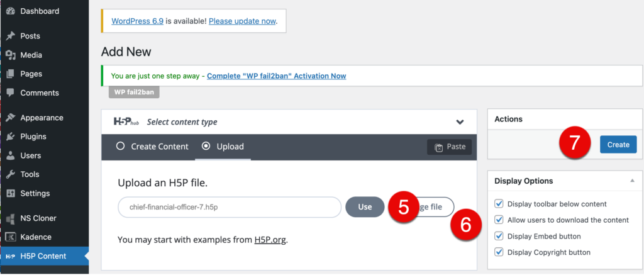The image size is (644, 275).
Task: Open the Settings menu in sidebar
Action: 35,193
